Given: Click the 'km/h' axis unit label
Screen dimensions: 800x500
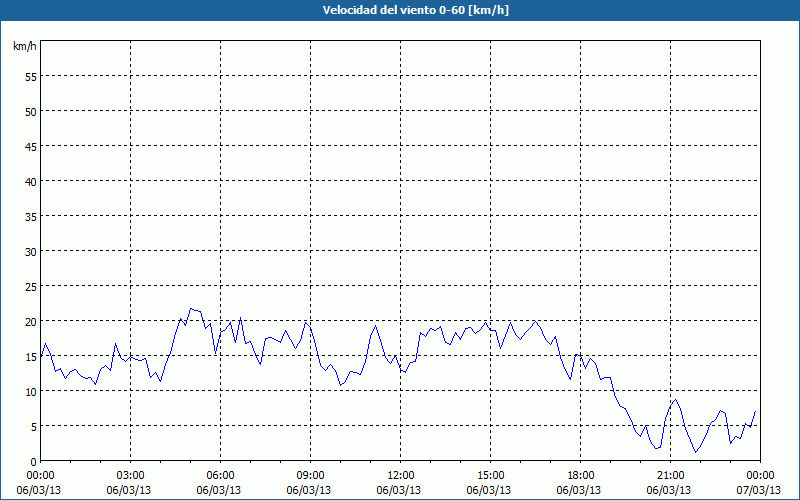Looking at the screenshot, I should click(24, 46).
